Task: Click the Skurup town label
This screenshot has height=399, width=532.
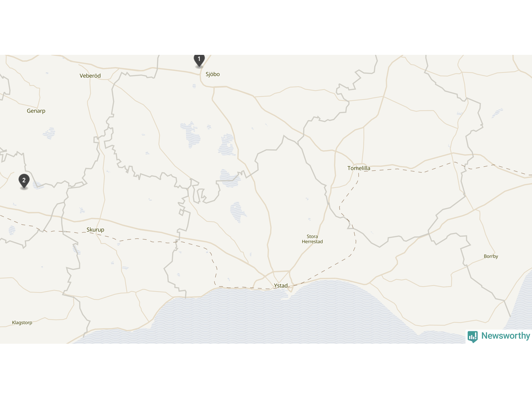Action: [x=96, y=230]
